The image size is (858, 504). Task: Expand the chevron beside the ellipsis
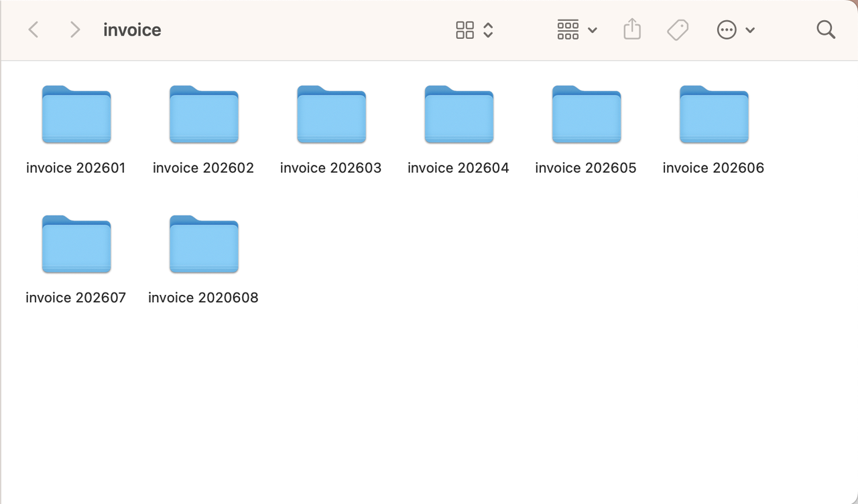point(750,30)
